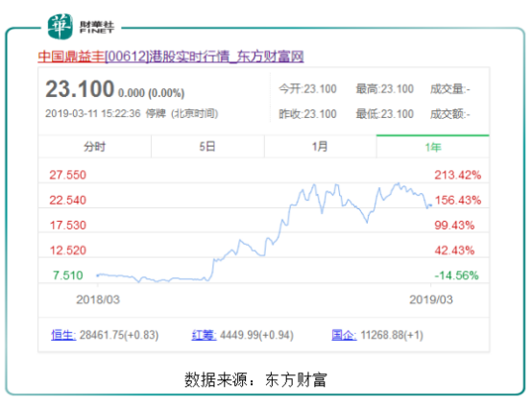Click the 今开:23.100 value
This screenshot has height=407, width=532.
(x=307, y=89)
